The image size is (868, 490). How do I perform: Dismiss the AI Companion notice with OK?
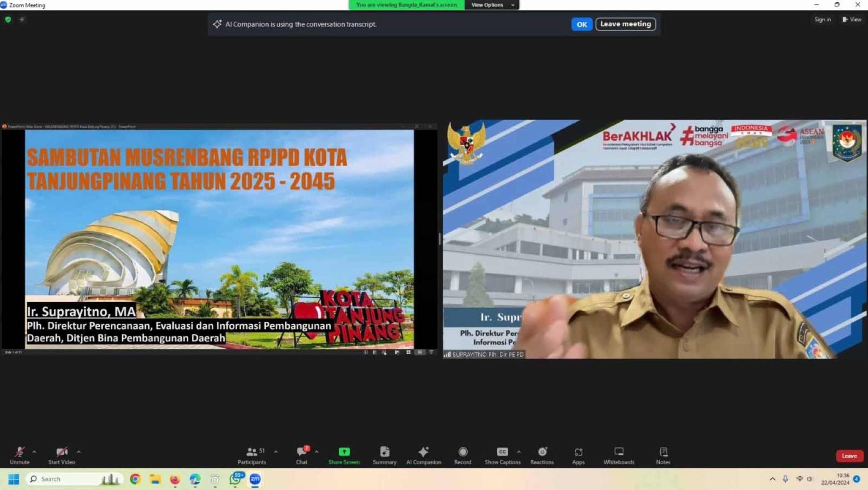tap(582, 24)
